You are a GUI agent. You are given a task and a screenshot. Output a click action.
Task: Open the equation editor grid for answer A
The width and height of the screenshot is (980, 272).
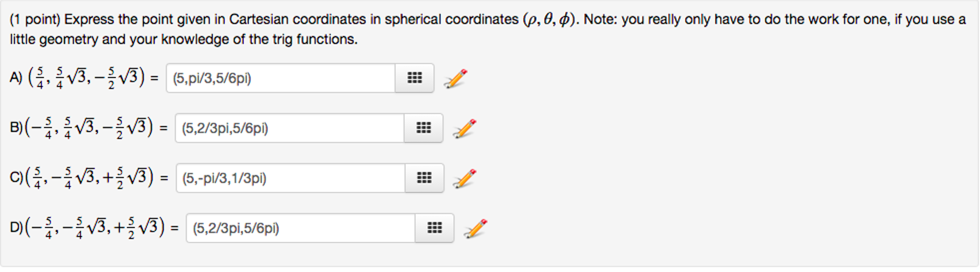tap(414, 78)
